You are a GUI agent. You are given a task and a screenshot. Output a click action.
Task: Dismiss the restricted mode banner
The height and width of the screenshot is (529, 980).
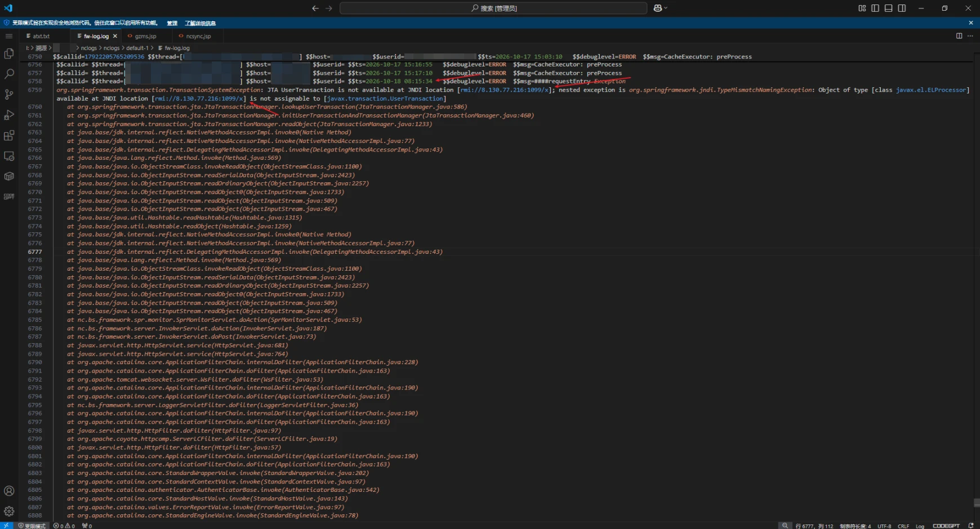tap(970, 23)
